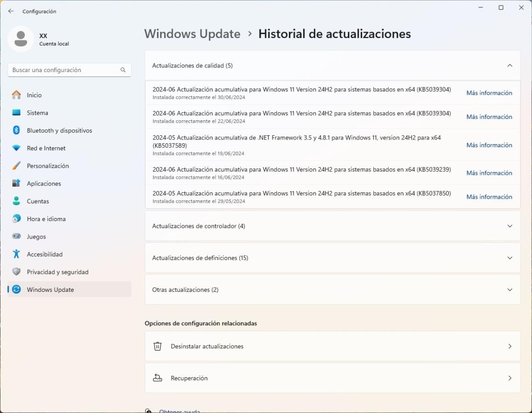Maximize the Configuración window
This screenshot has width=532, height=413.
pos(501,7)
